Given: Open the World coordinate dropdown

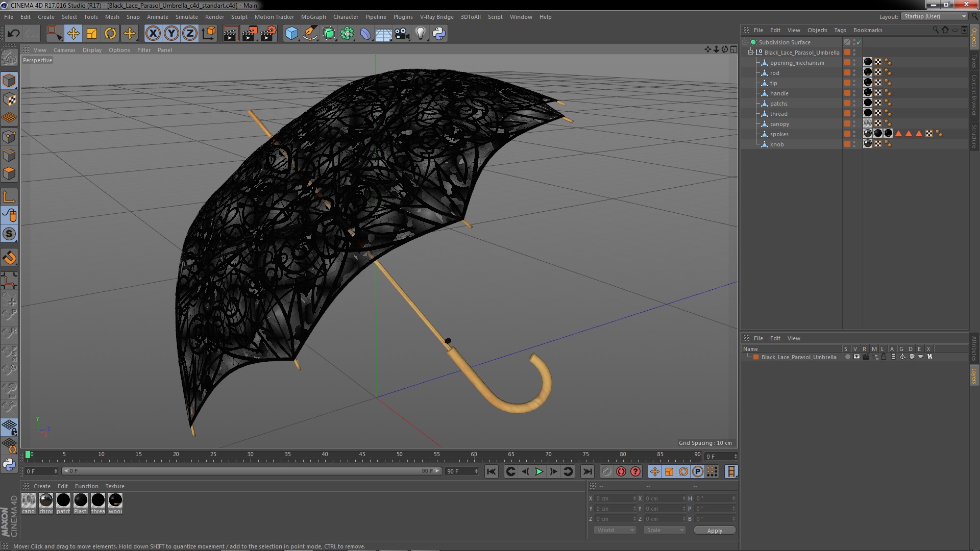Looking at the screenshot, I should (615, 531).
